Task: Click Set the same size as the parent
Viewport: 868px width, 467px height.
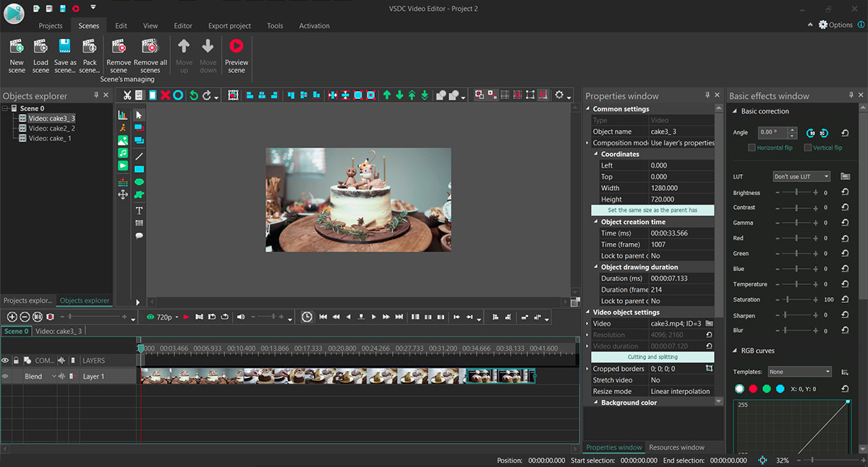Action: [x=652, y=209]
